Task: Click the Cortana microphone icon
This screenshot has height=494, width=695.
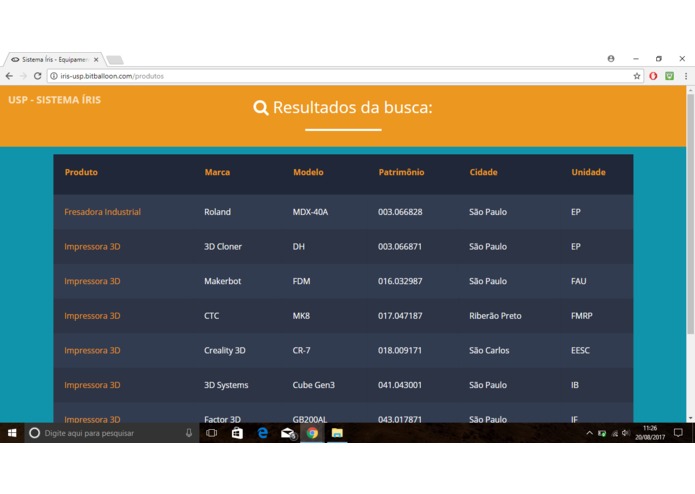Action: [189, 433]
